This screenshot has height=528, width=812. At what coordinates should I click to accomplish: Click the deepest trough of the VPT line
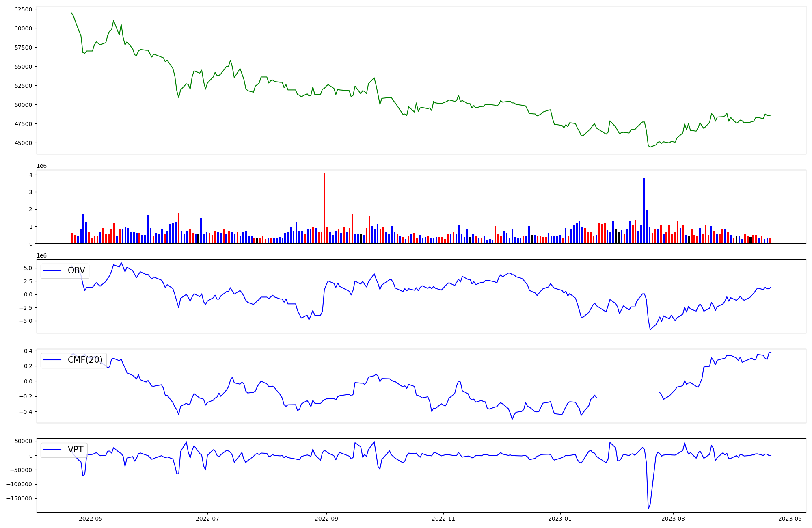(x=648, y=508)
